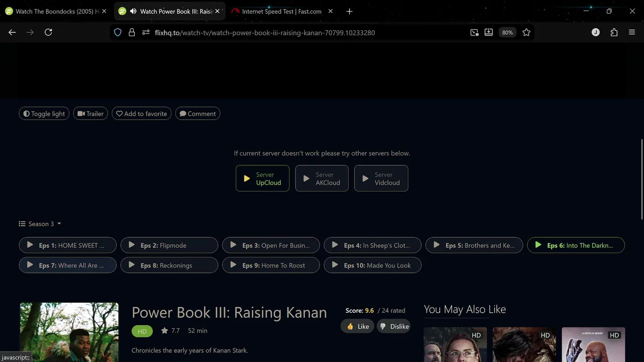Reload the page with refresh icon
This screenshot has width=644, height=362.
pos(48,32)
